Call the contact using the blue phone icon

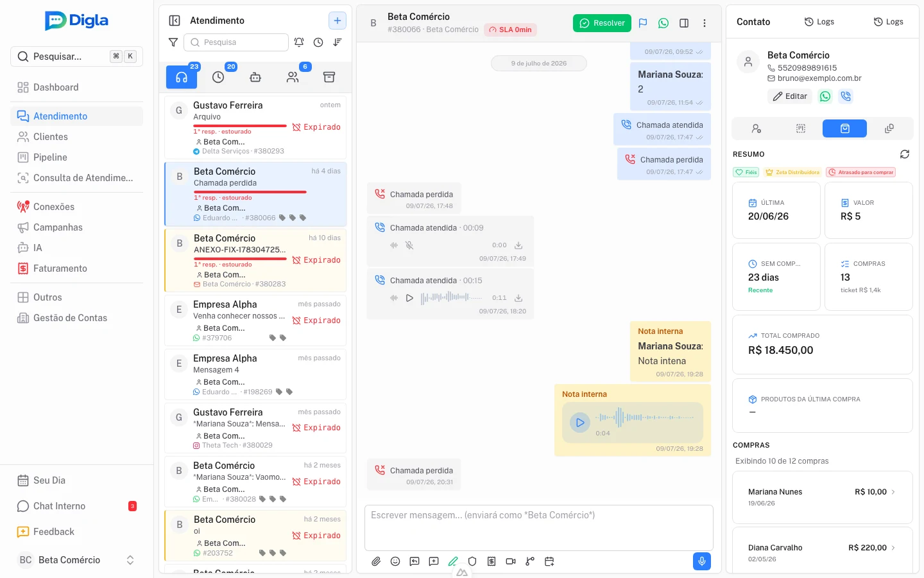click(846, 96)
